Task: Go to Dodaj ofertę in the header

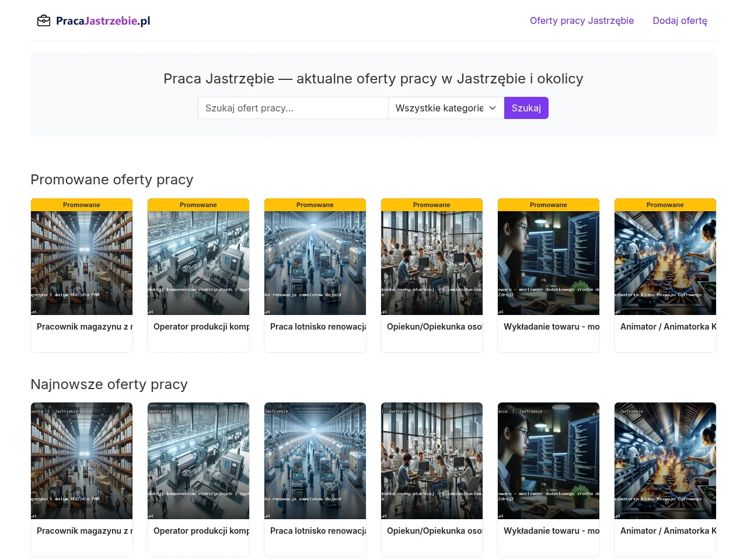Action: (680, 20)
